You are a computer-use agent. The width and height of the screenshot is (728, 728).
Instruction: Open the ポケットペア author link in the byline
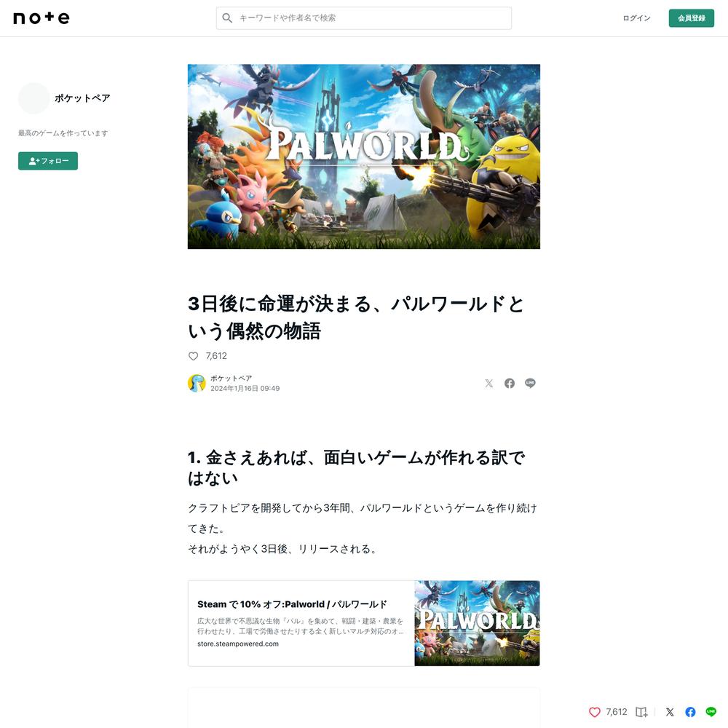click(232, 379)
